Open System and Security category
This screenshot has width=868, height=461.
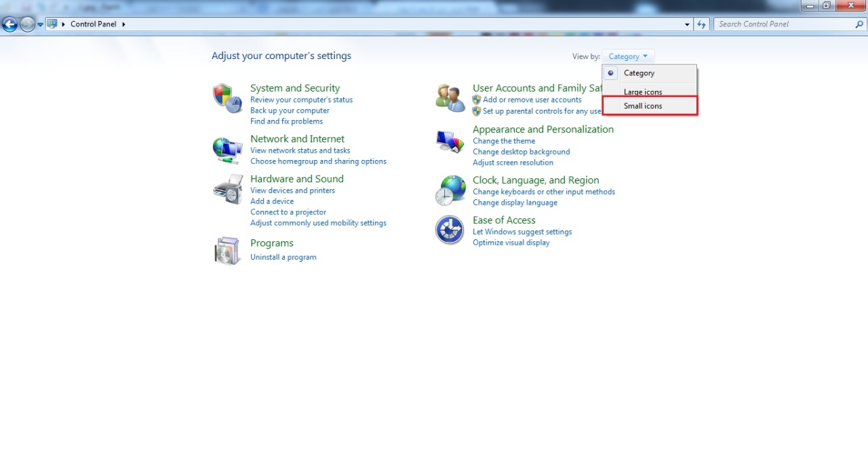coord(295,88)
